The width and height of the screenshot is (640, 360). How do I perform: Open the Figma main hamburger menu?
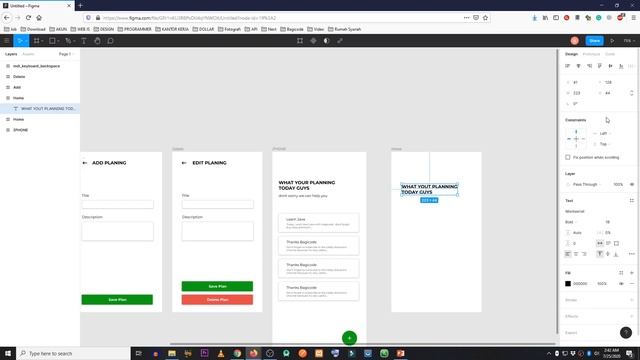pyautogui.click(x=7, y=41)
